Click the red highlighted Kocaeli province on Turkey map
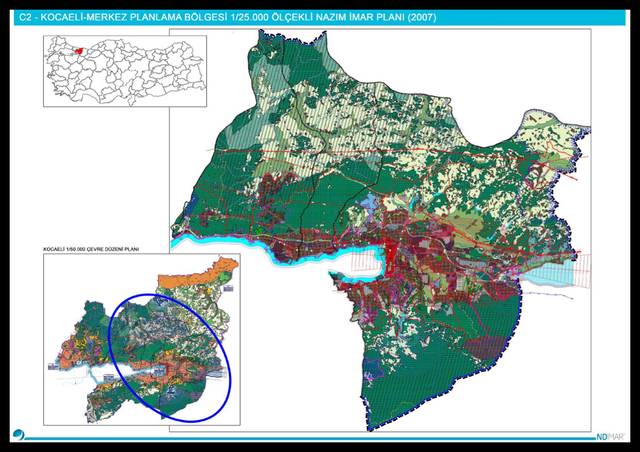This screenshot has height=452, width=640. click(x=80, y=51)
